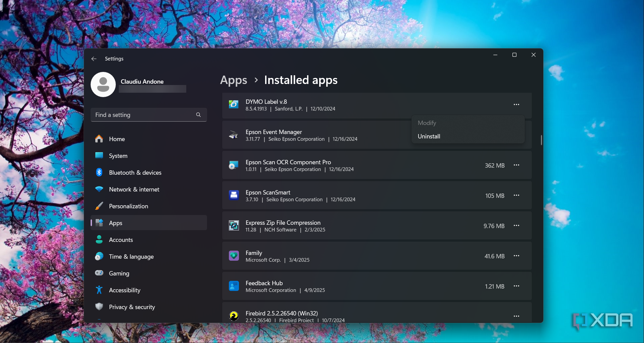Image resolution: width=644 pixels, height=343 pixels.
Task: Click the Family app heart icon
Action: click(234, 256)
